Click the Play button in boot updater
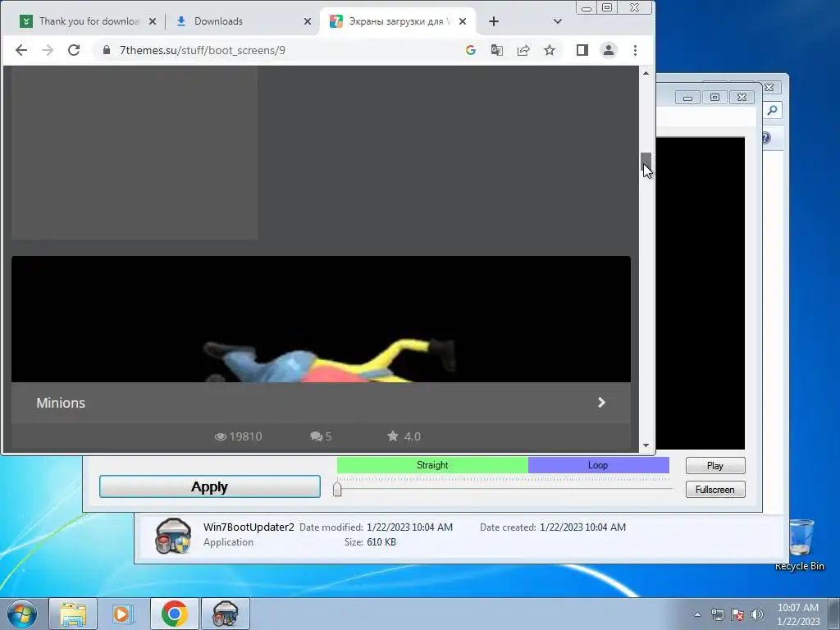Viewport: 840px width, 630px height. (715, 466)
